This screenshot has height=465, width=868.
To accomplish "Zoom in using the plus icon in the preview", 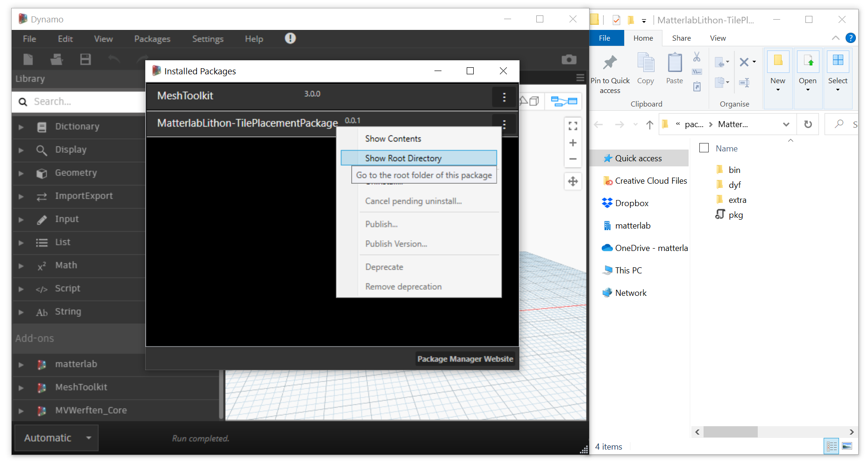I will (573, 143).
